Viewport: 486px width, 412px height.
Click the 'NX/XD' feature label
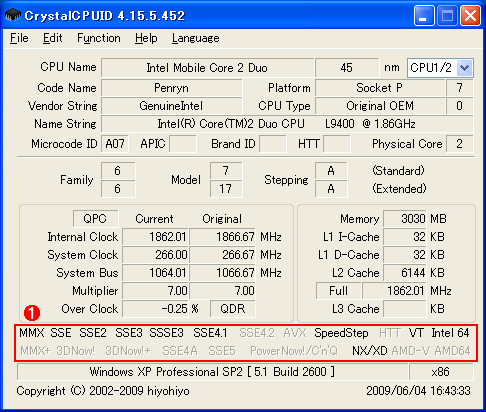[370, 351]
